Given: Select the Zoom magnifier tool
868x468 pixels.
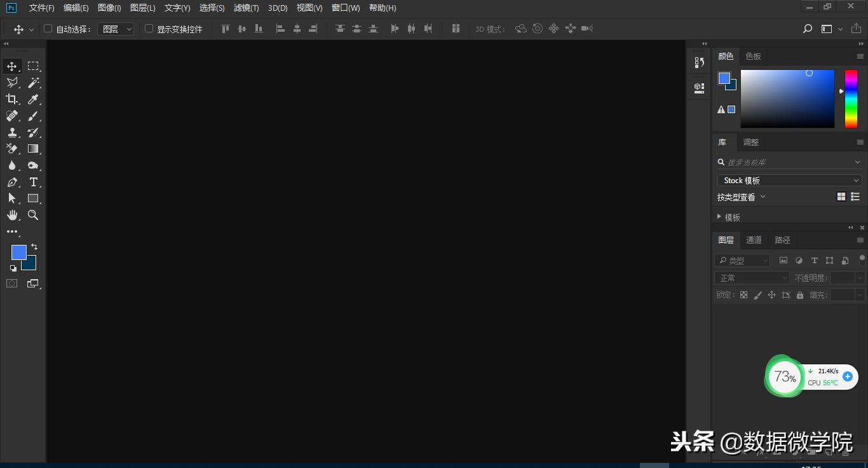Looking at the screenshot, I should point(33,215).
